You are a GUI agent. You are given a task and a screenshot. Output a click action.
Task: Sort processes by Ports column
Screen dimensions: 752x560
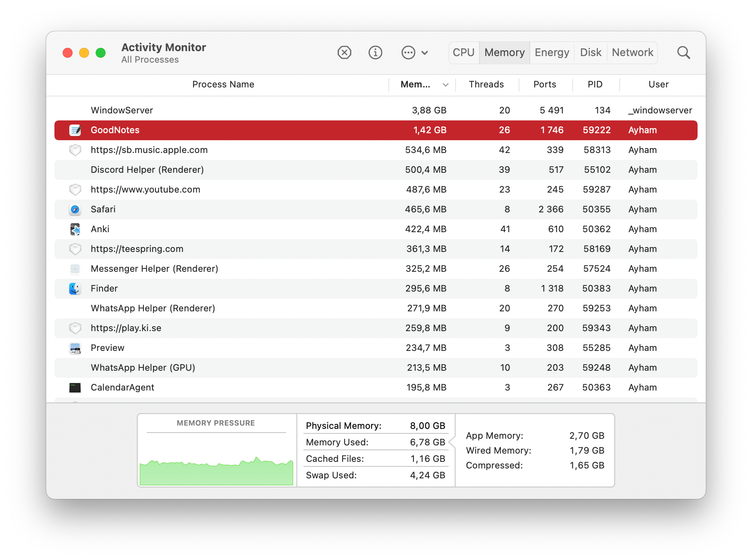(x=545, y=85)
